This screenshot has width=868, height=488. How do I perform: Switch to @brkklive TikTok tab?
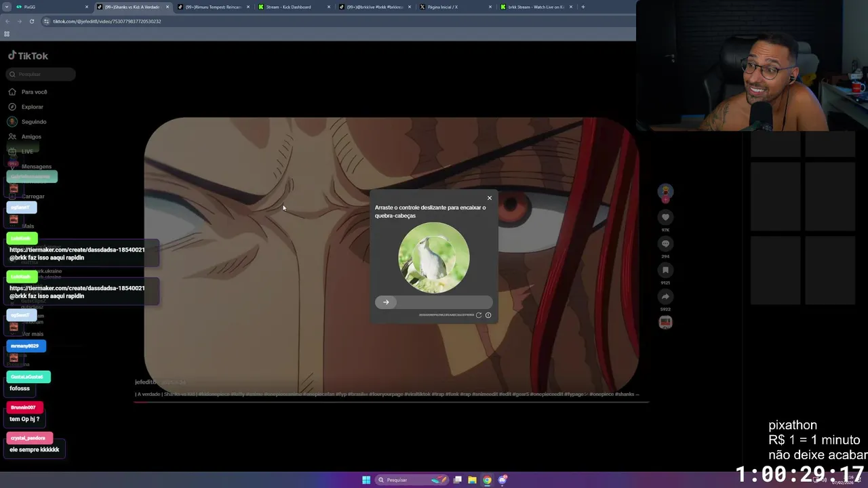click(x=375, y=7)
